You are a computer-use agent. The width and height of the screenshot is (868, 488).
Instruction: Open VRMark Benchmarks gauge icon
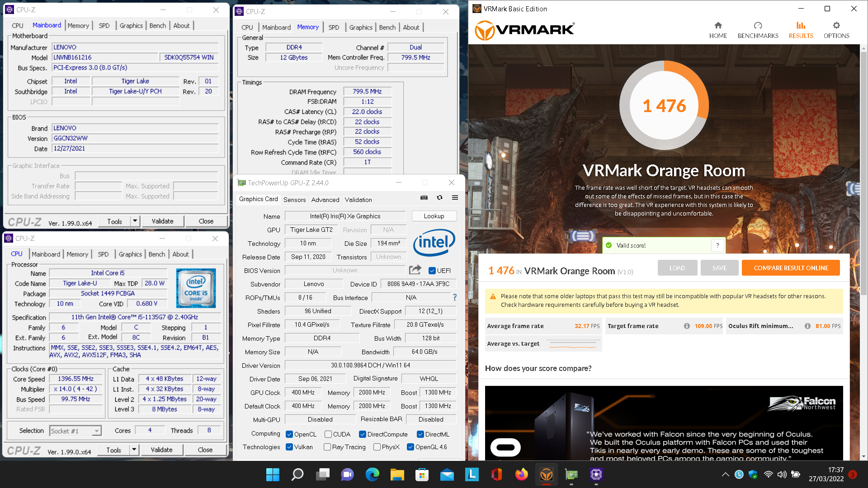coord(758,25)
